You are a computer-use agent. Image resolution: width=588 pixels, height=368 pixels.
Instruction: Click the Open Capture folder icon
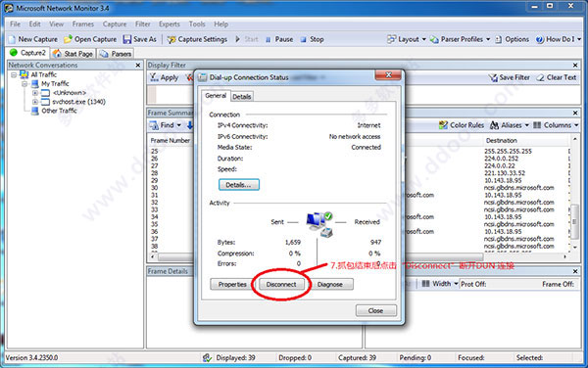pos(68,39)
